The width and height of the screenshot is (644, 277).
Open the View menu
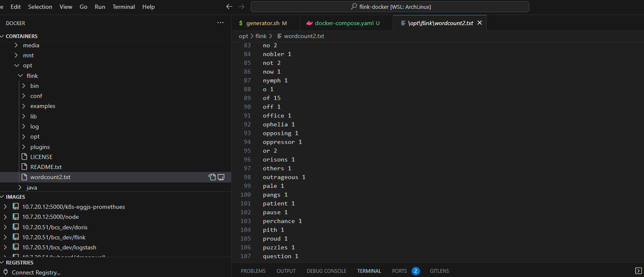click(x=66, y=7)
